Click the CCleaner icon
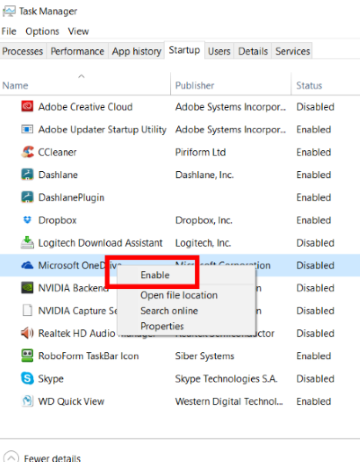This screenshot has height=462, width=360. 27,152
